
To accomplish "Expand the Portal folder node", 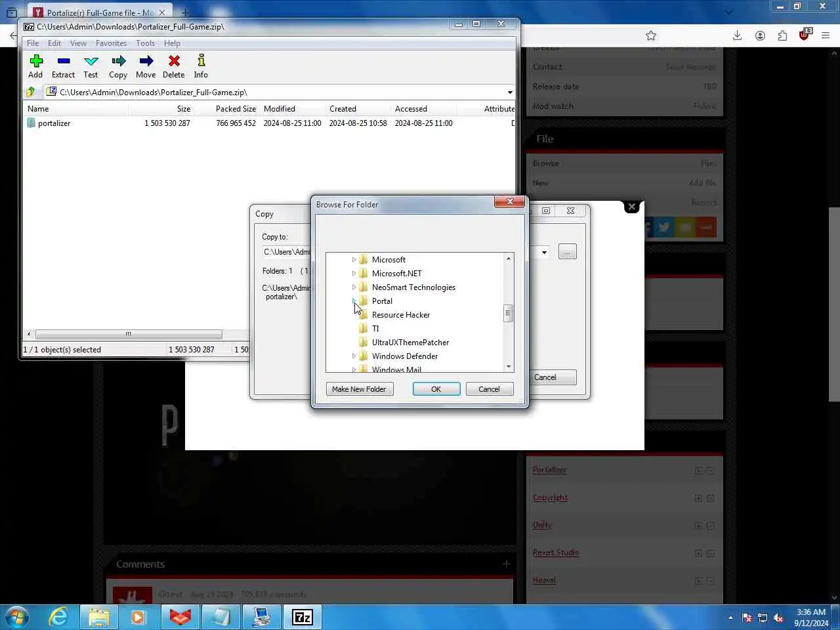I will point(354,301).
